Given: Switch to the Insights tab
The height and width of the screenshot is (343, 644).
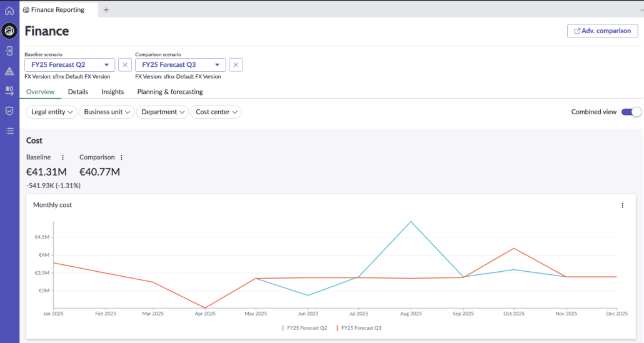Looking at the screenshot, I should click(113, 92).
